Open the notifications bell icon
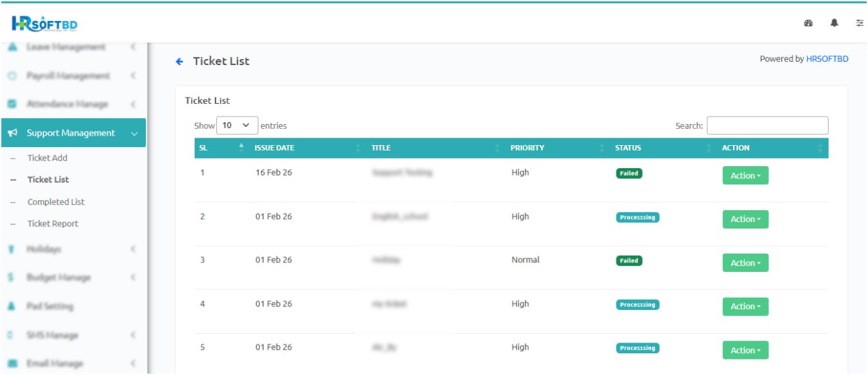 (x=834, y=23)
